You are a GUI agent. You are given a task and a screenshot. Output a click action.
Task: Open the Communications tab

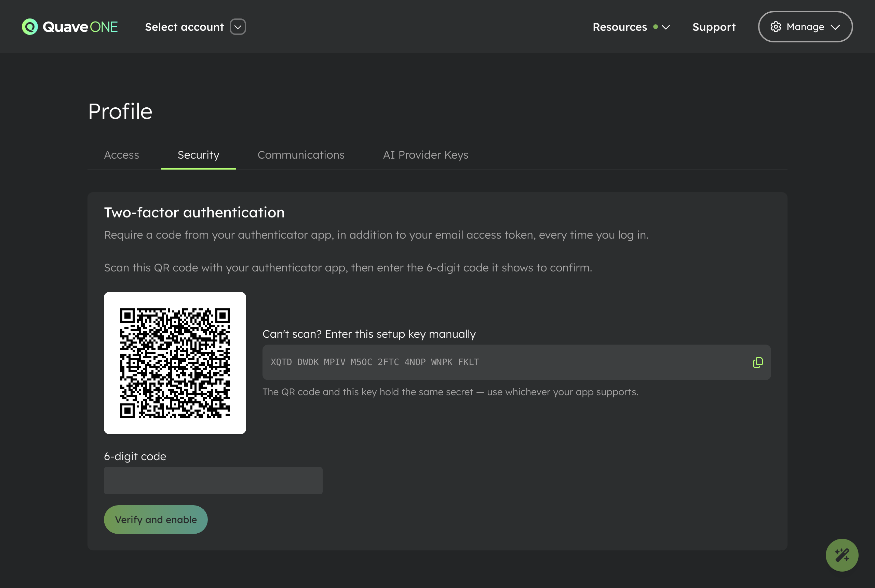click(301, 155)
